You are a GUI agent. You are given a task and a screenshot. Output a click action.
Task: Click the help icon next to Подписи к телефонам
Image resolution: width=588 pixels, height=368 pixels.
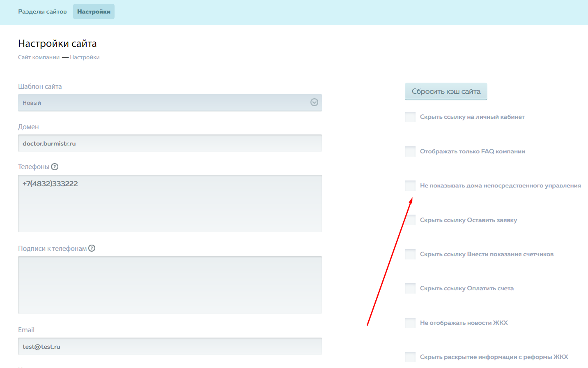coord(92,248)
